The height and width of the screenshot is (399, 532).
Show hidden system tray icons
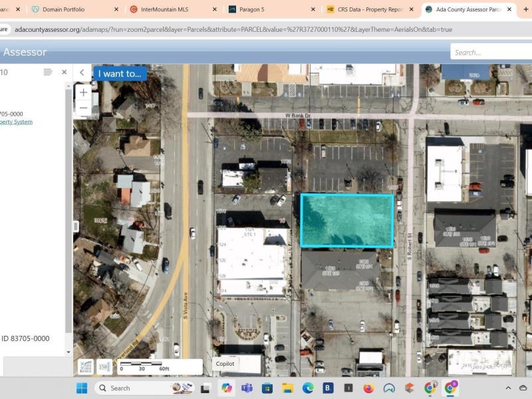pyautogui.click(x=508, y=388)
